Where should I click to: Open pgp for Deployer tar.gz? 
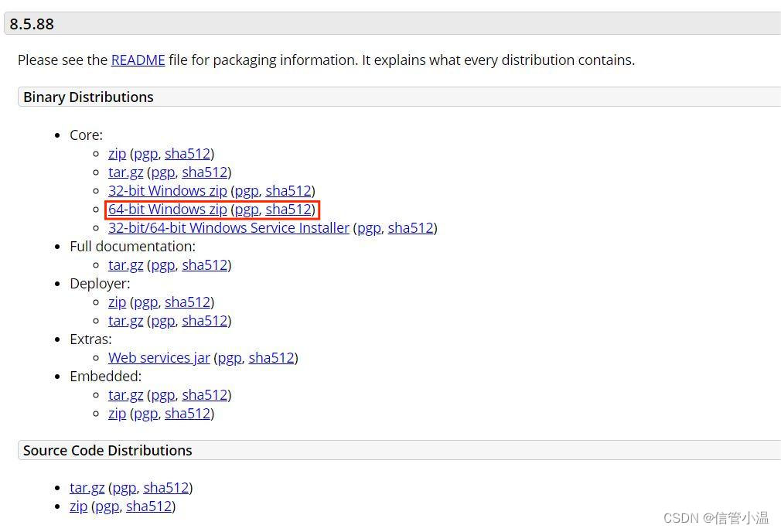coord(163,321)
